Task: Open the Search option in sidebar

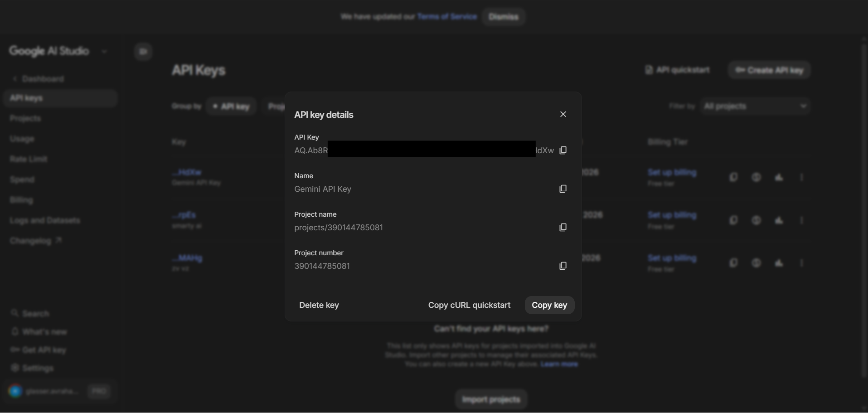Action: (x=35, y=314)
